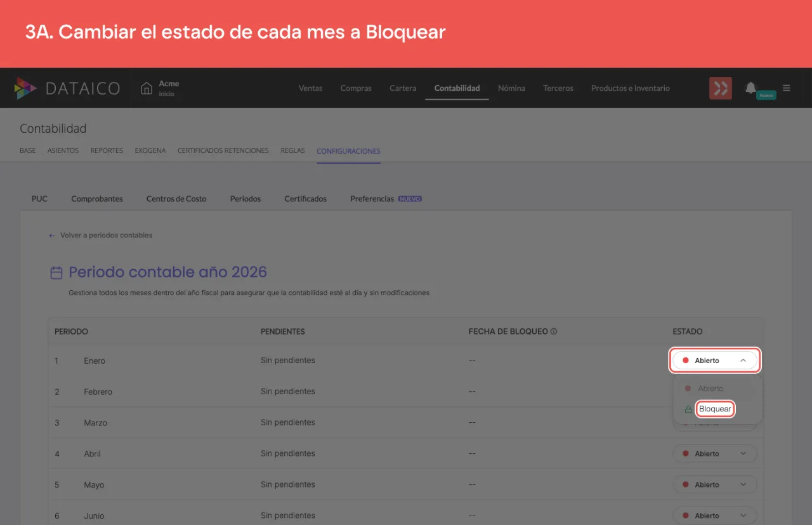Collapse the Enero estado dropdown

point(715,361)
